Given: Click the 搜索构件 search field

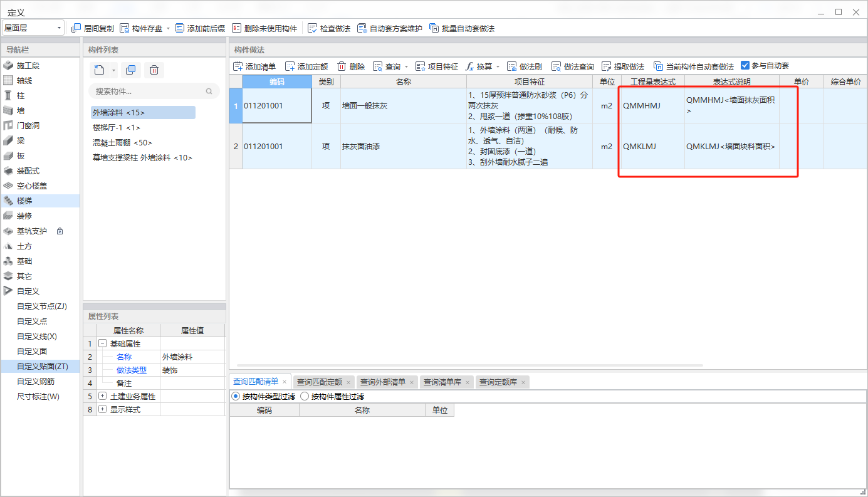Looking at the screenshot, I should click(154, 91).
